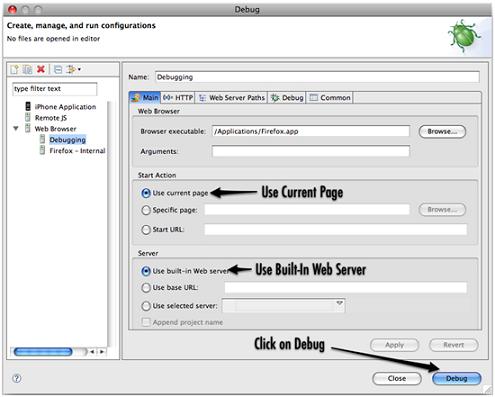
Task: Click the iPhone Application tree icon
Action: click(x=28, y=106)
